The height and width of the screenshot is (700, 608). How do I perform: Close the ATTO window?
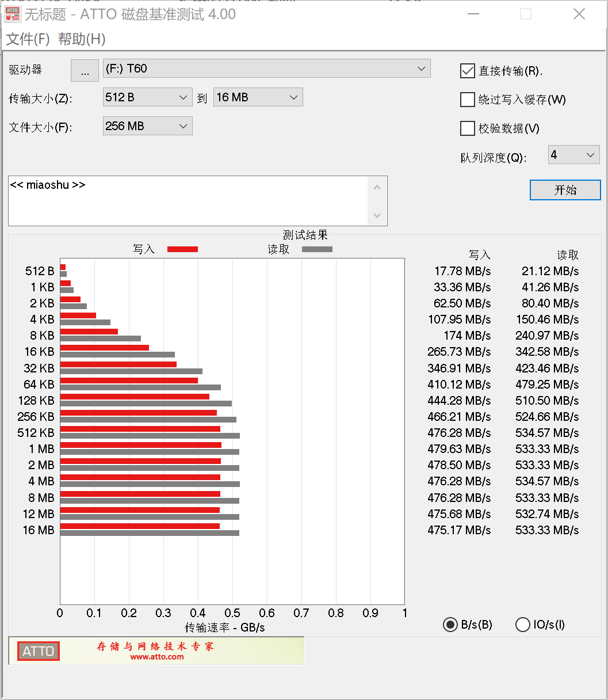pos(579,14)
